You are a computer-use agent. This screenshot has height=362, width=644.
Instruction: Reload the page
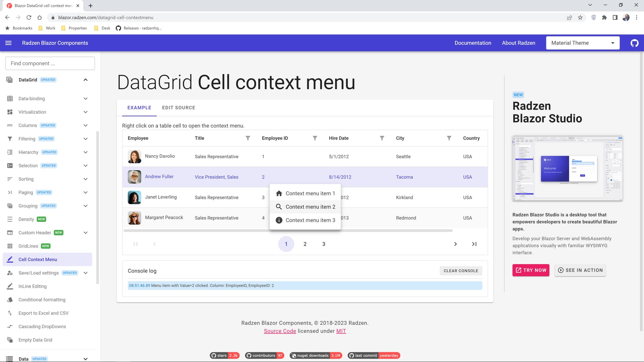click(x=29, y=17)
